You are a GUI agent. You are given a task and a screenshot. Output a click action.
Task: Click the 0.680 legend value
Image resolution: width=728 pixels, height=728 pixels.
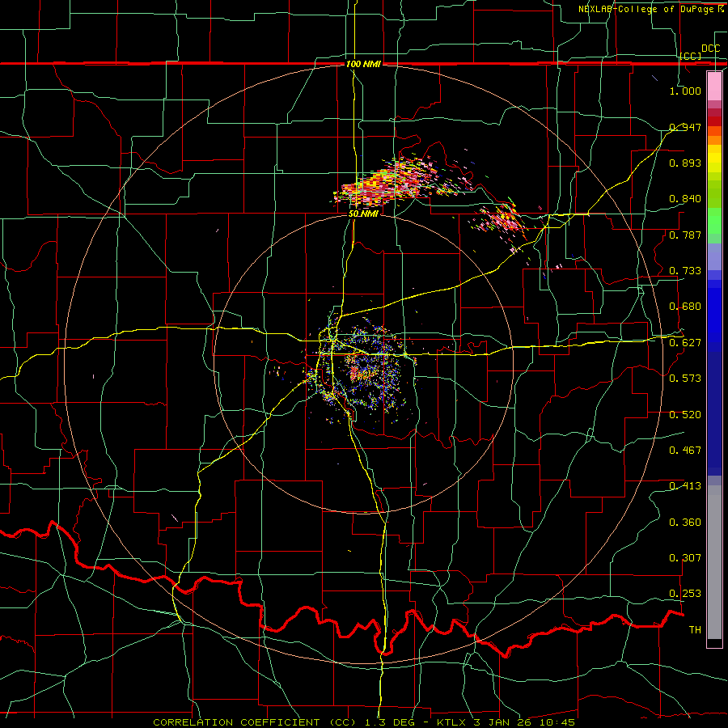[x=685, y=306]
